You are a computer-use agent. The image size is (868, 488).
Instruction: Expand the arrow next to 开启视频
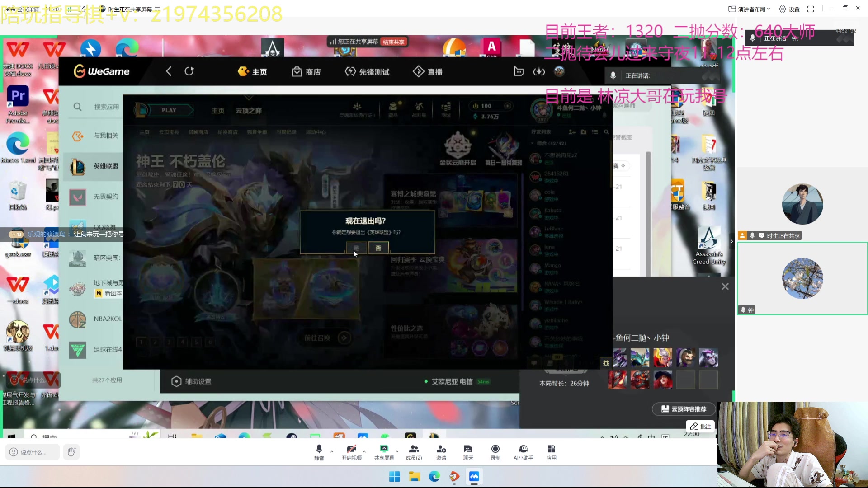point(364,451)
